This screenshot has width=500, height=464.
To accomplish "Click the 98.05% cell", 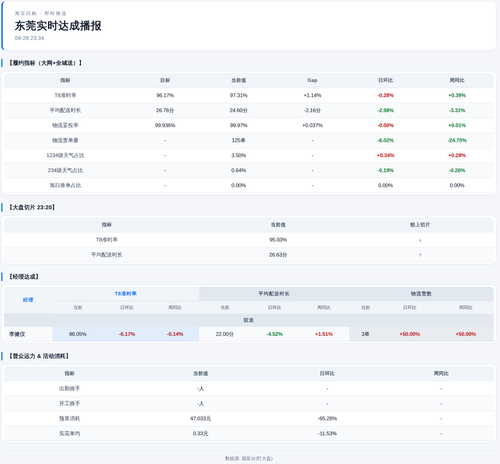I will 78,334.
